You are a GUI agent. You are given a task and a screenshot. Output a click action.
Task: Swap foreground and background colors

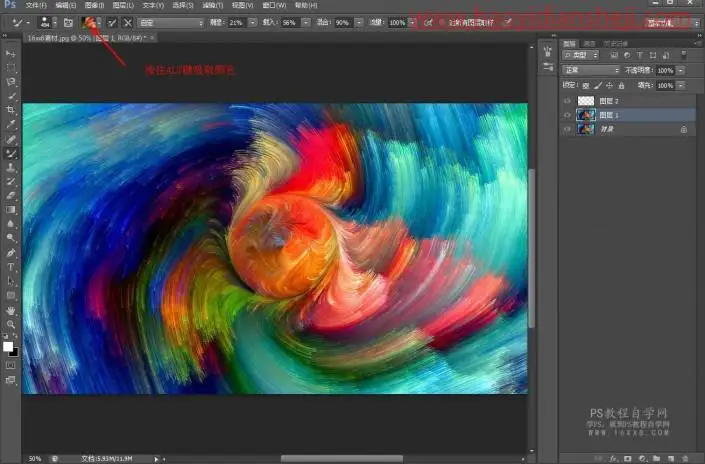[x=15, y=336]
